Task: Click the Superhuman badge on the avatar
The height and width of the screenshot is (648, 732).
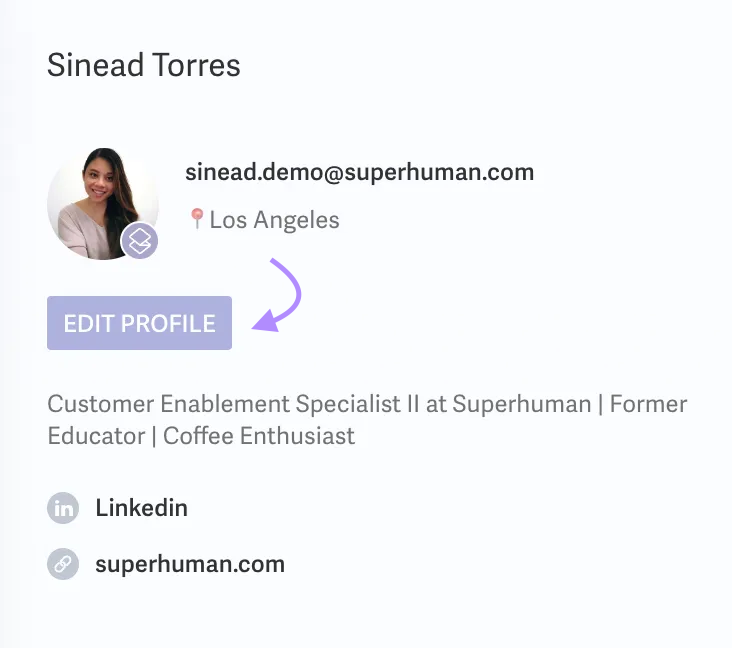Action: (x=139, y=240)
